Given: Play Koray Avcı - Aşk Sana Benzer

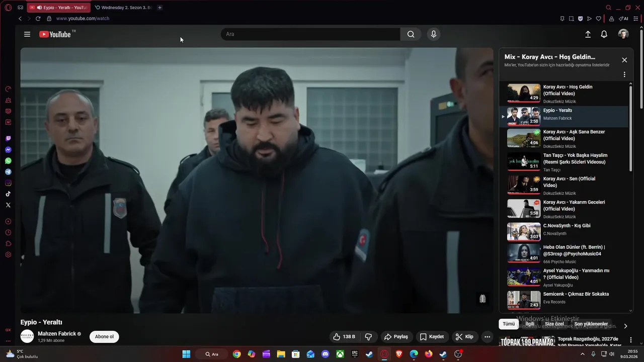Looking at the screenshot, I should pyautogui.click(x=563, y=138).
